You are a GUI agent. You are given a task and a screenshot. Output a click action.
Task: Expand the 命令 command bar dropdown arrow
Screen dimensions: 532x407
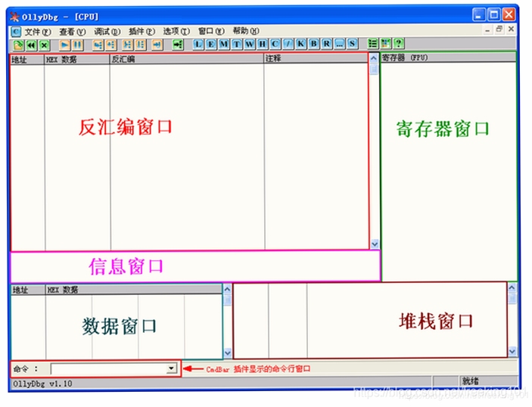pyautogui.click(x=171, y=368)
